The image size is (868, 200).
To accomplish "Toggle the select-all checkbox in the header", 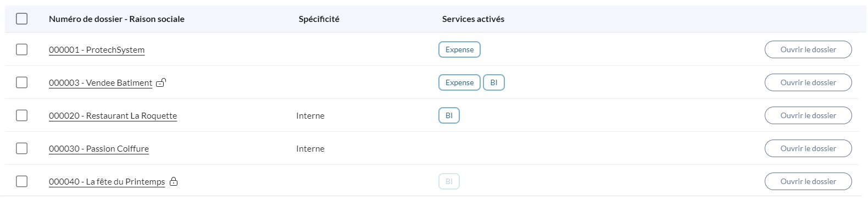I will click(22, 19).
